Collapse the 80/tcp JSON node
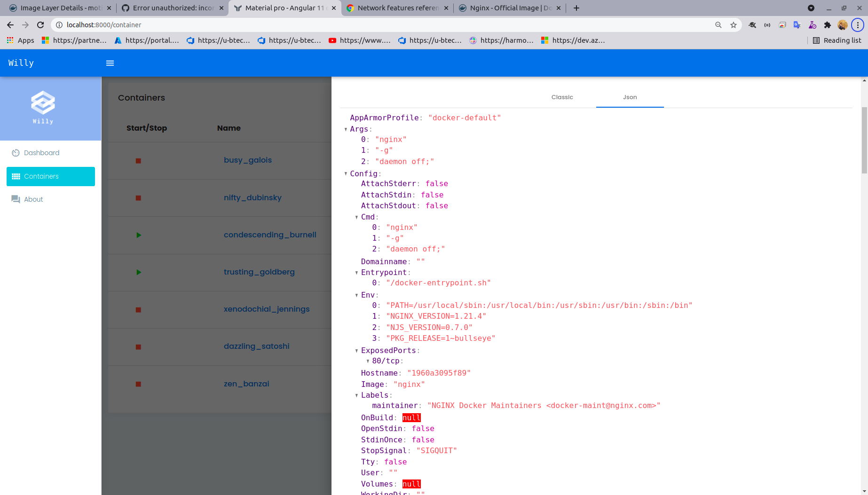The width and height of the screenshot is (868, 495). click(368, 361)
